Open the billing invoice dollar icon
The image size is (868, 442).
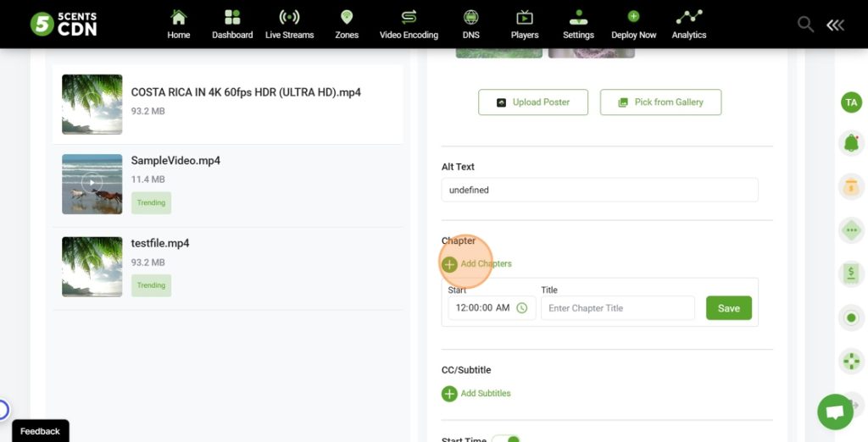[850, 273]
